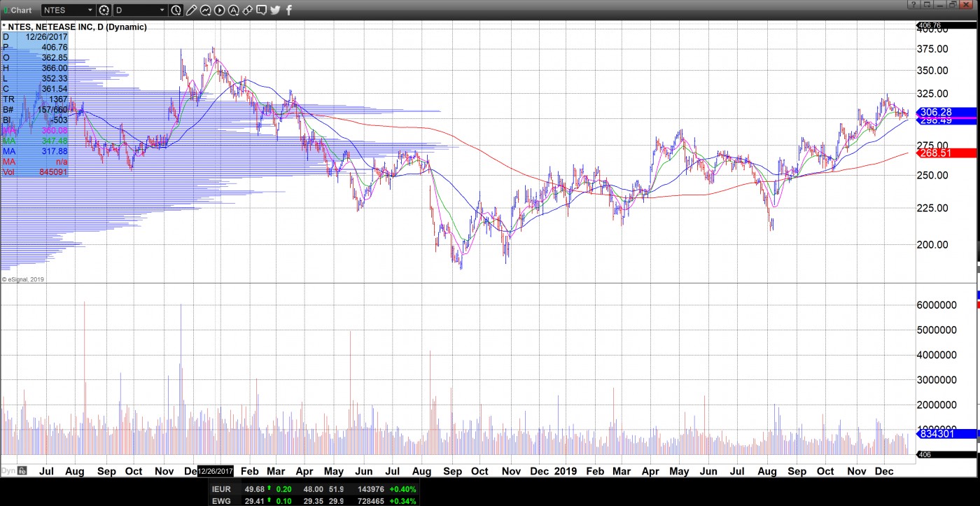Toggle the Dyn scale lock icon

(x=22, y=471)
